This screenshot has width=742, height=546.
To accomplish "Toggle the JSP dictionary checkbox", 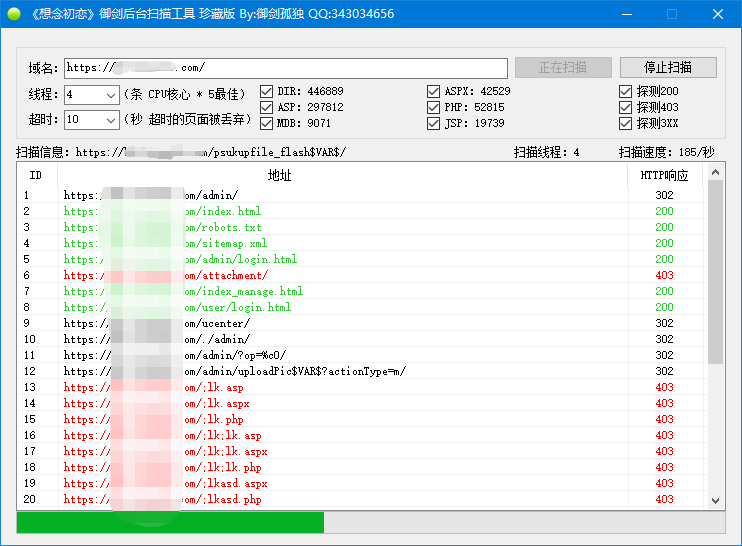I will pyautogui.click(x=433, y=123).
